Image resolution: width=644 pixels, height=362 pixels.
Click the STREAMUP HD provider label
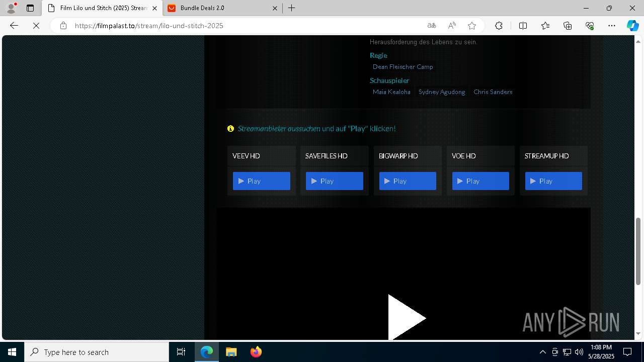pyautogui.click(x=546, y=156)
